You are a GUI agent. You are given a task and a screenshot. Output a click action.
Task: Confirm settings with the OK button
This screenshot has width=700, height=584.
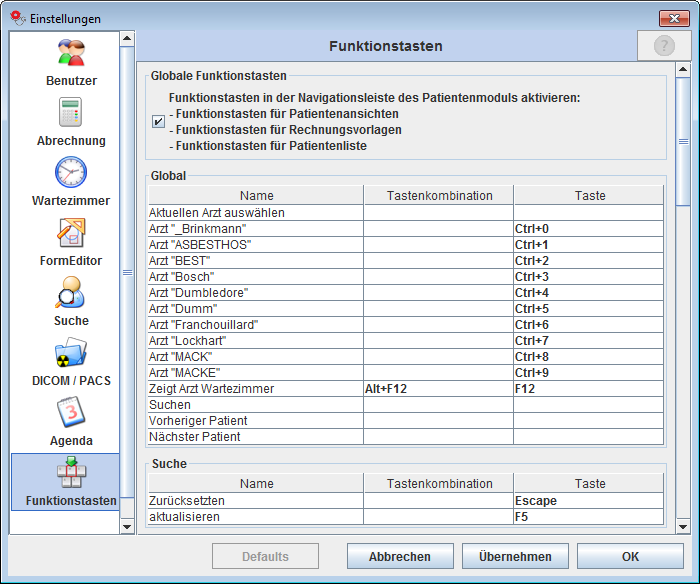(x=629, y=557)
